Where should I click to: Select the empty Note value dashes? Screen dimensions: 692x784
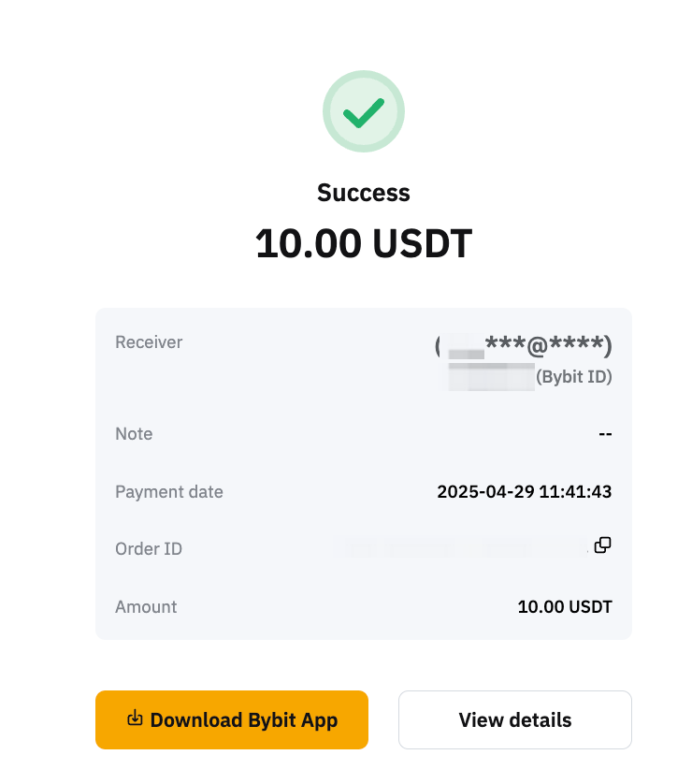pyautogui.click(x=604, y=434)
